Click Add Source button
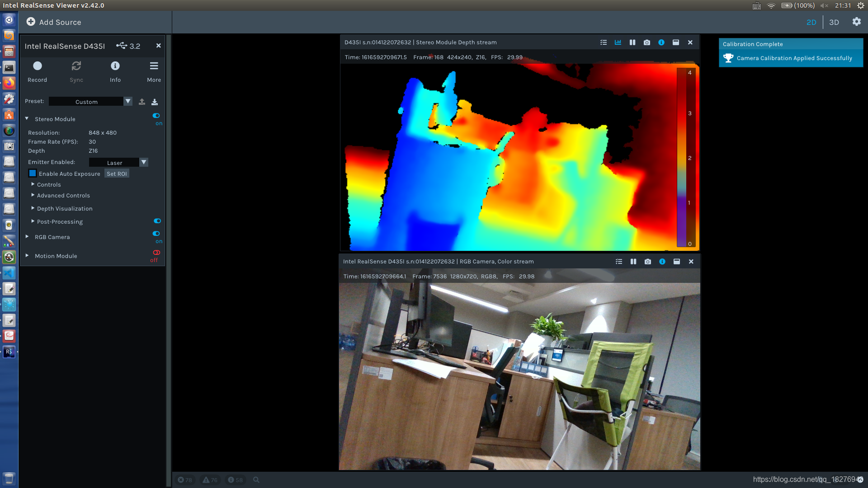This screenshot has width=868, height=488. (x=54, y=22)
